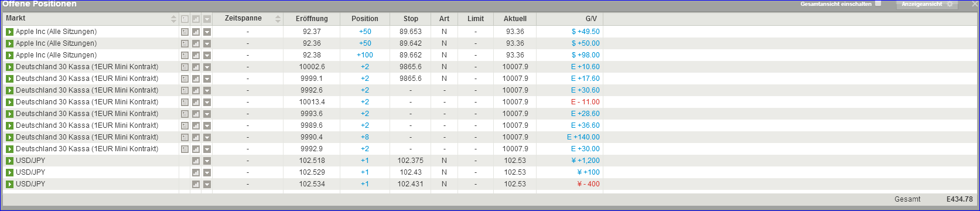Click the sort arrows beside Markt header

coord(173,19)
